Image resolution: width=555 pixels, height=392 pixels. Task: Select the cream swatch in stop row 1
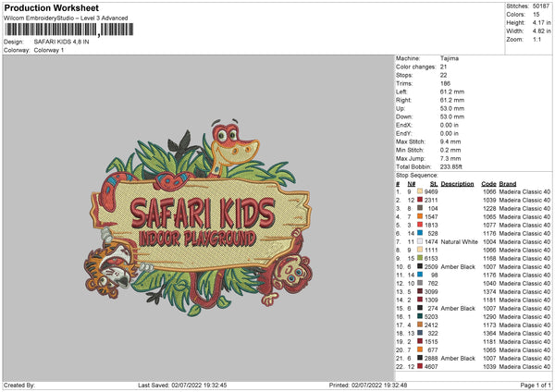[x=420, y=191]
